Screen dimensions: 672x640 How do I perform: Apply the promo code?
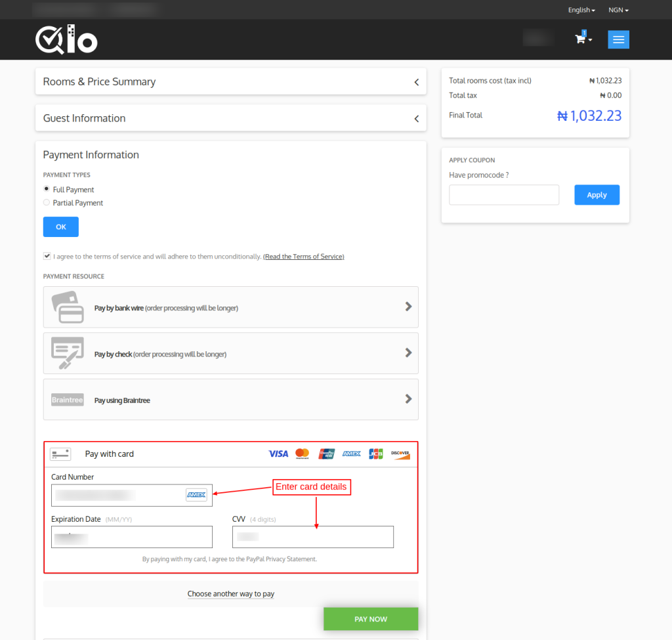point(597,195)
